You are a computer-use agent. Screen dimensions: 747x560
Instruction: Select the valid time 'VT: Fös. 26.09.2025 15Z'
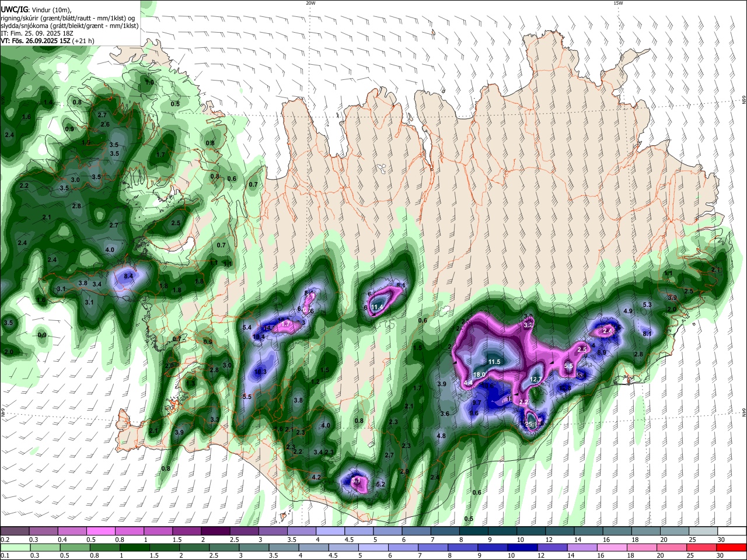tap(35, 41)
